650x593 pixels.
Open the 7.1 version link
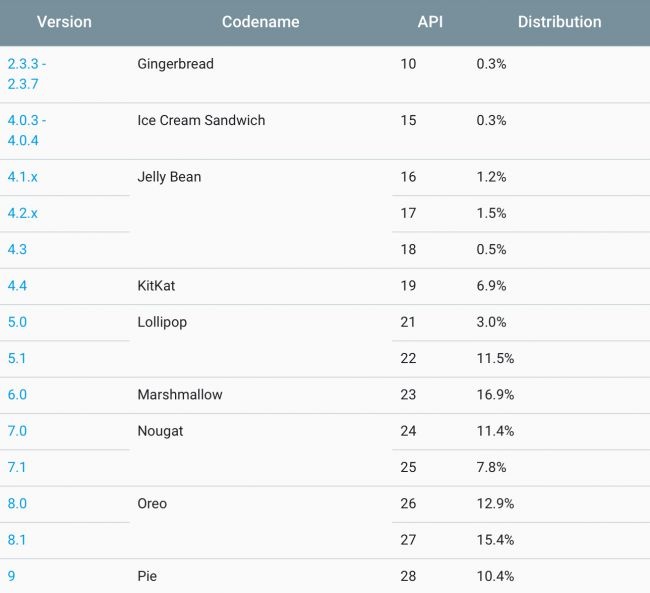click(17, 467)
